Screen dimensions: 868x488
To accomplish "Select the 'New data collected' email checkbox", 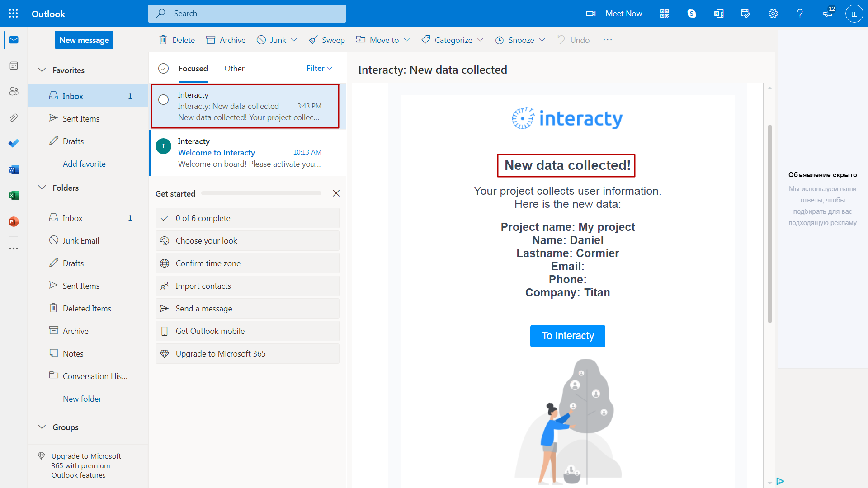I will [163, 99].
